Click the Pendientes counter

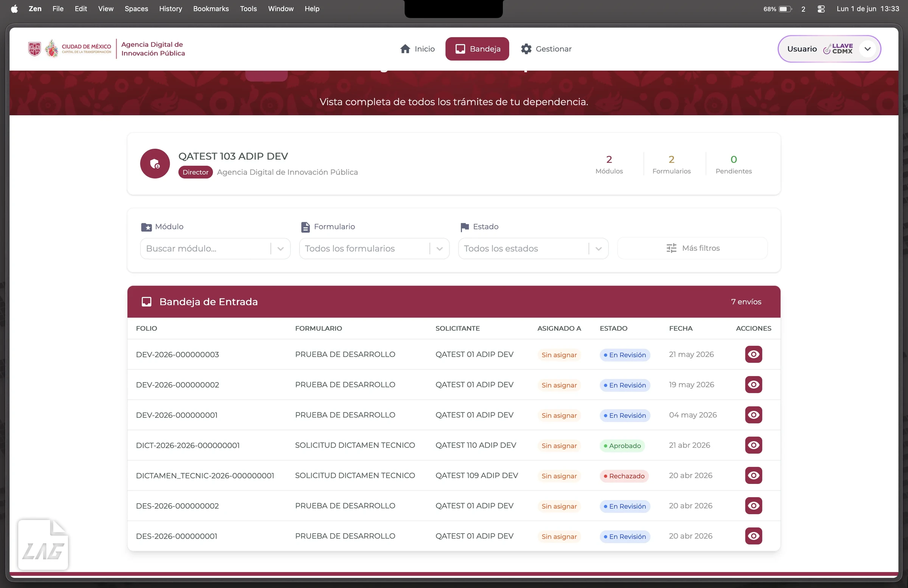(733, 164)
